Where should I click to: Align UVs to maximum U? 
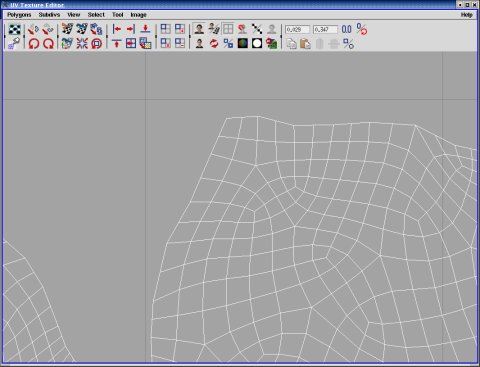(x=131, y=29)
